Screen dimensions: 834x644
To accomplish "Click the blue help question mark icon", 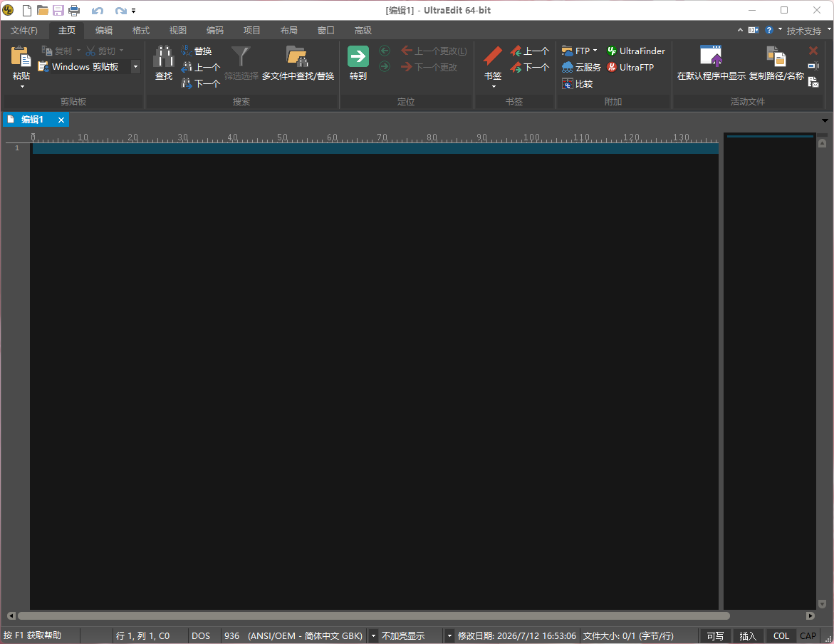I will point(769,31).
